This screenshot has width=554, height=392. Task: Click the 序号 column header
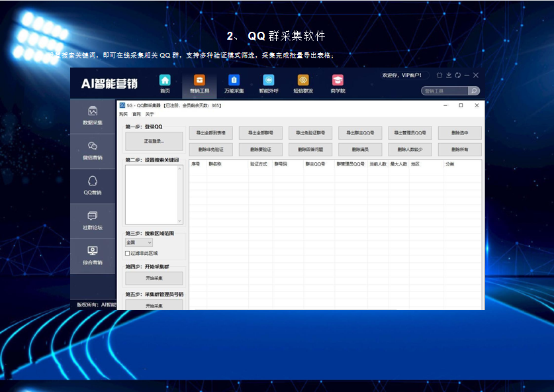(x=196, y=164)
